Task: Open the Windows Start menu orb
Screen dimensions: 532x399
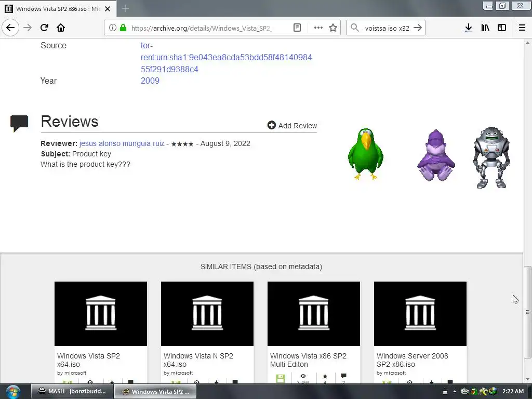Action: click(x=13, y=392)
